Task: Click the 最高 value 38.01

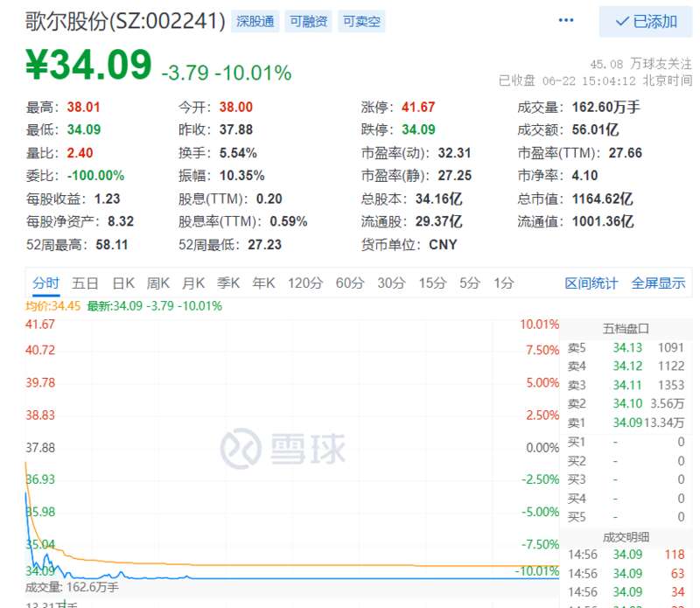Action: [83, 107]
